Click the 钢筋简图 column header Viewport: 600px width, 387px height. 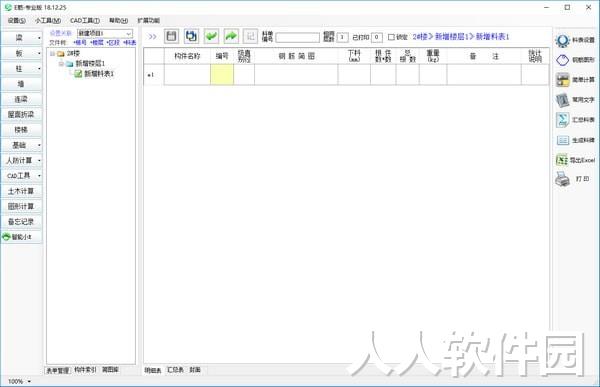[296, 56]
